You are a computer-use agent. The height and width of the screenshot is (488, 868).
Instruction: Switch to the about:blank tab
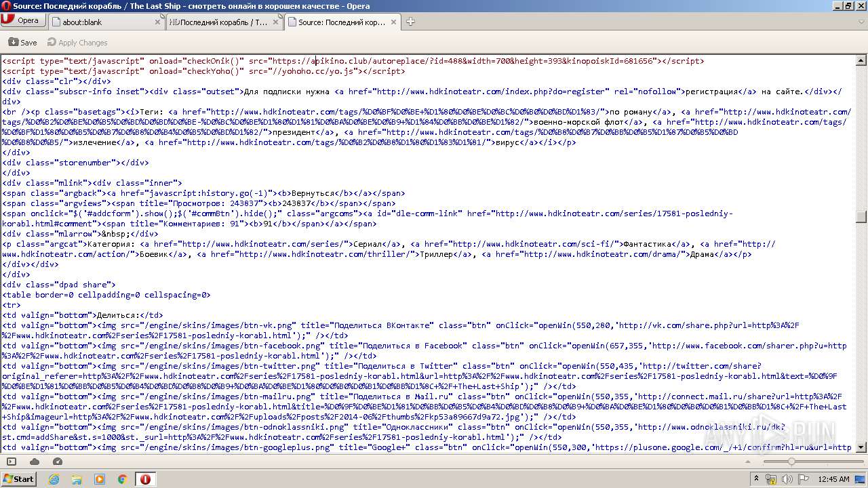point(106,22)
